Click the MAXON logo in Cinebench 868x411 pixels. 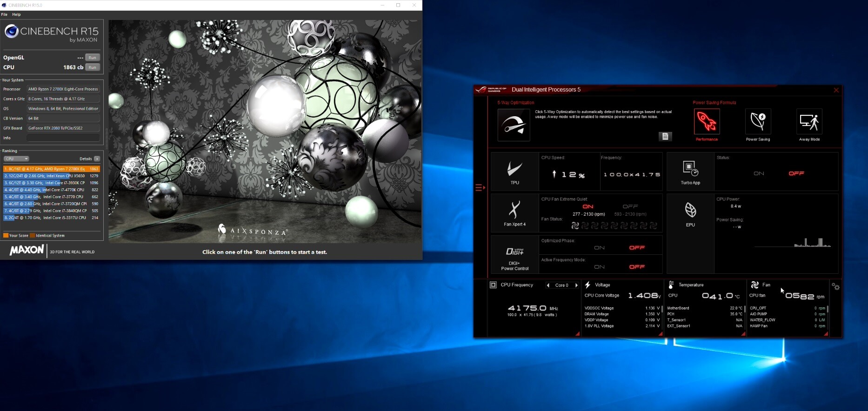tap(27, 250)
